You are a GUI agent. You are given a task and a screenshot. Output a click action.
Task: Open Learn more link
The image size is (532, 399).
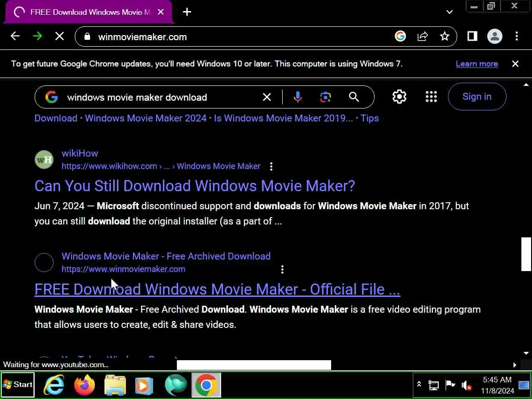point(477,64)
